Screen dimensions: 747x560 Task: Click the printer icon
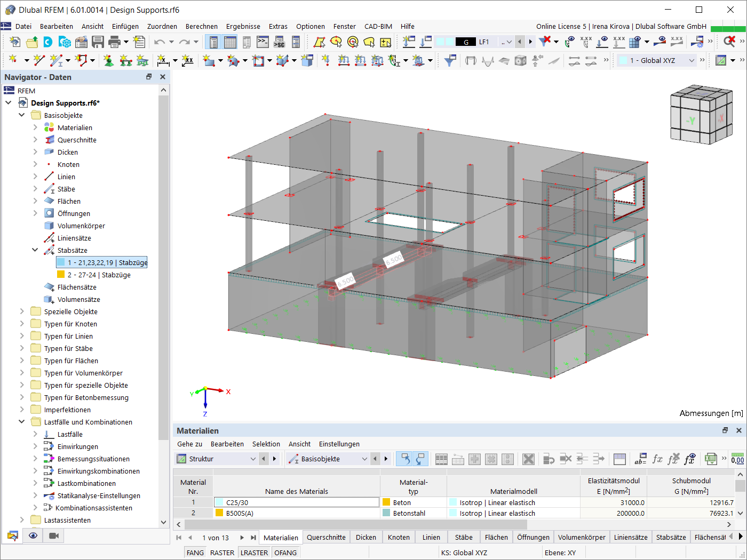114,42
